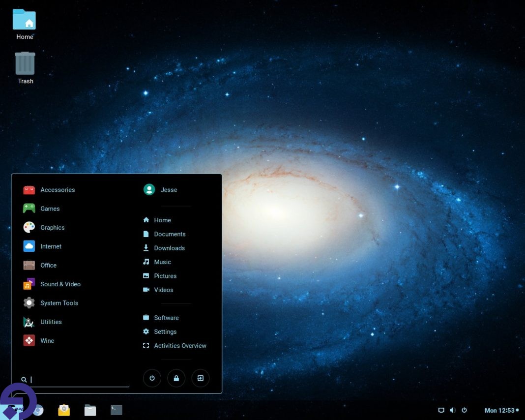Click the log out button
525x420 pixels.
click(201, 378)
